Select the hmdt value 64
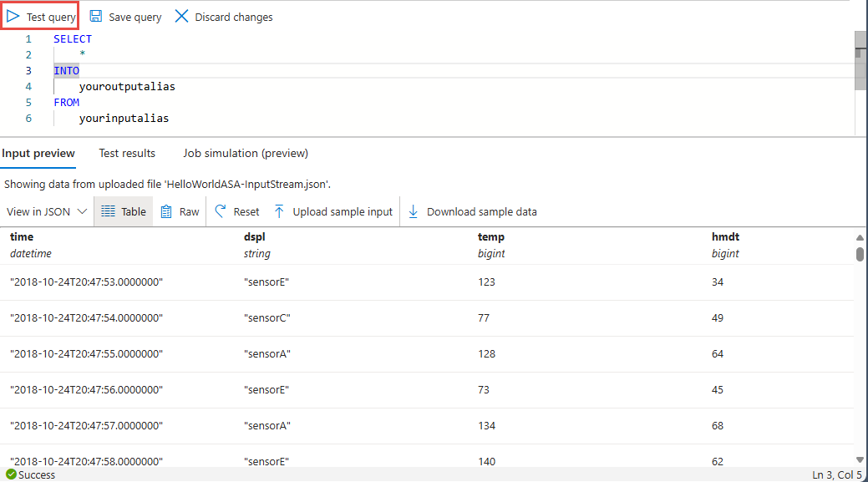Viewport: 868px width, 482px height. click(x=718, y=354)
